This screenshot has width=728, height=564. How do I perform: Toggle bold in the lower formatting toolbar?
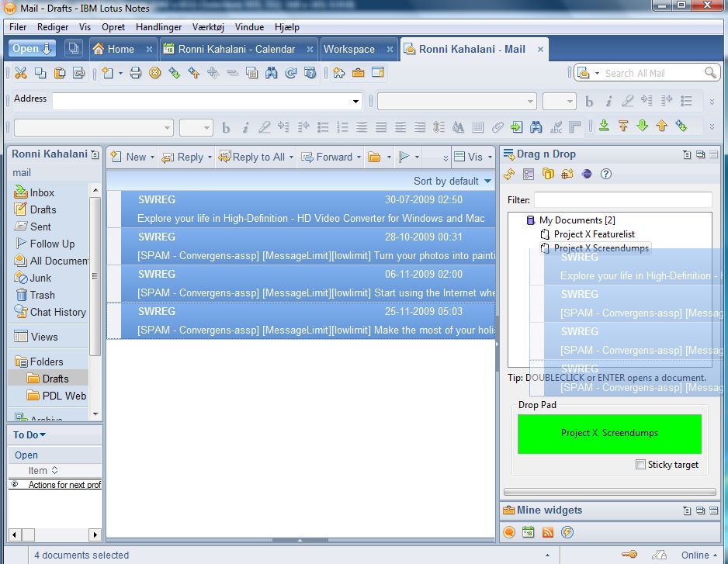coord(226,127)
